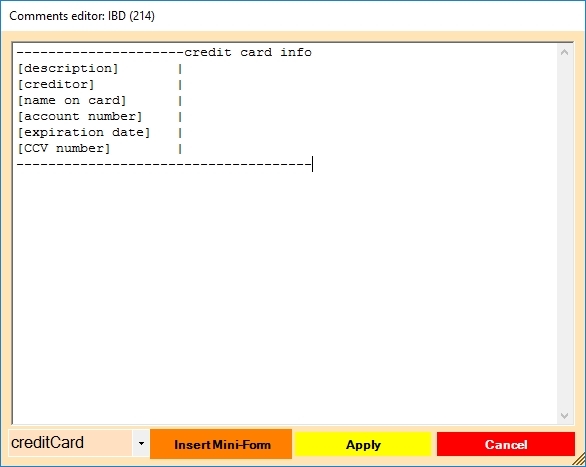Screen dimensions: 586x467
Task: Place cursor on the [account number] line
Action: [x=80, y=117]
